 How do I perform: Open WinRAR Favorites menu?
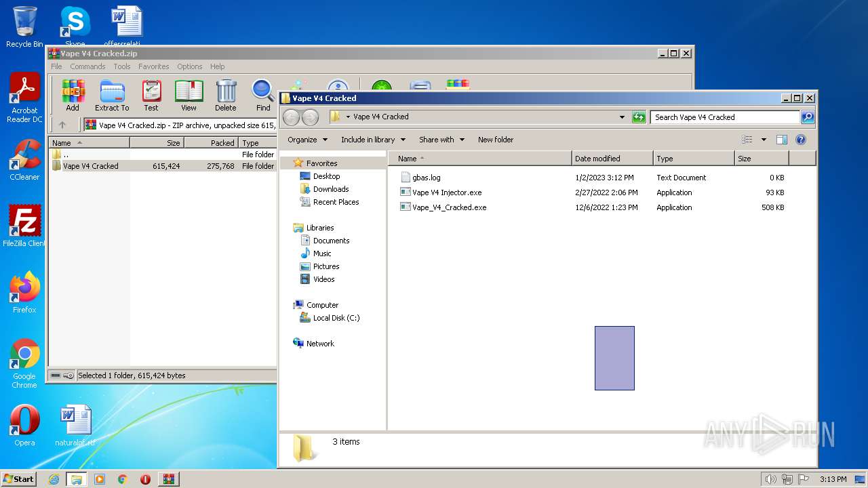[154, 66]
